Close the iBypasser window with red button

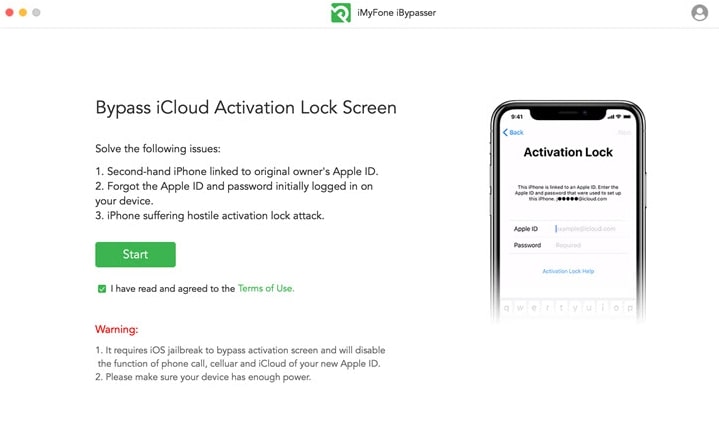coord(9,12)
